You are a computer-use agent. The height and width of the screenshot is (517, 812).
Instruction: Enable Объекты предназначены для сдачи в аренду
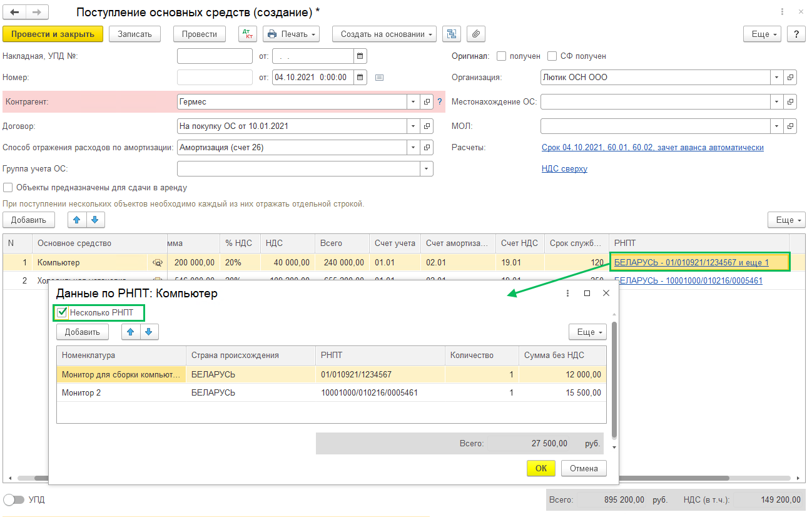(x=8, y=187)
